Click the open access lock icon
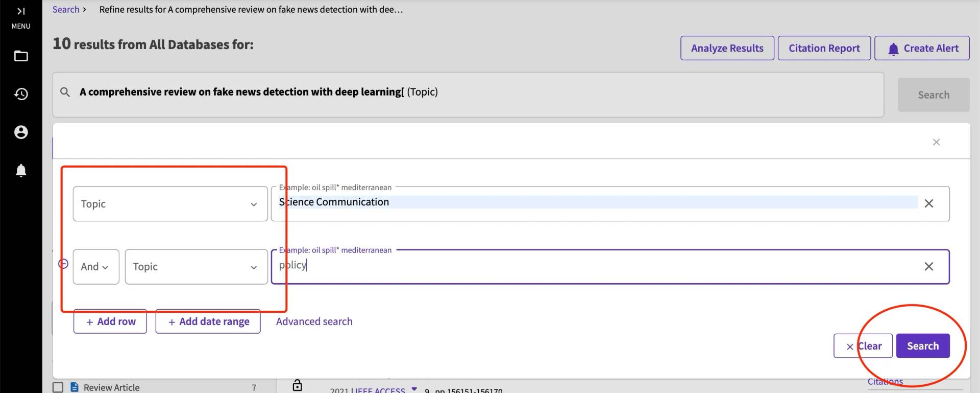Image resolution: width=980 pixels, height=393 pixels. tap(297, 385)
